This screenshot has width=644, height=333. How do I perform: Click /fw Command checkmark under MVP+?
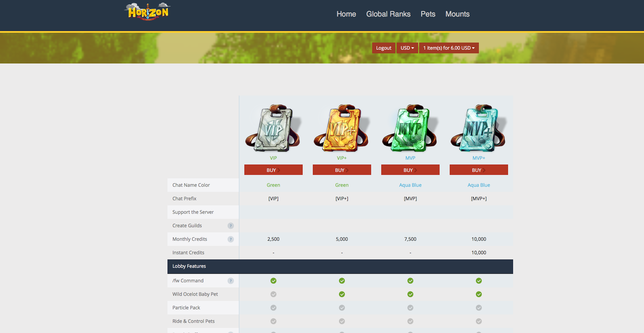point(479,281)
